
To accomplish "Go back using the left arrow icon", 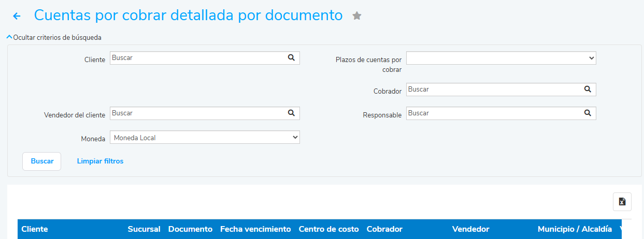I will 17,16.
